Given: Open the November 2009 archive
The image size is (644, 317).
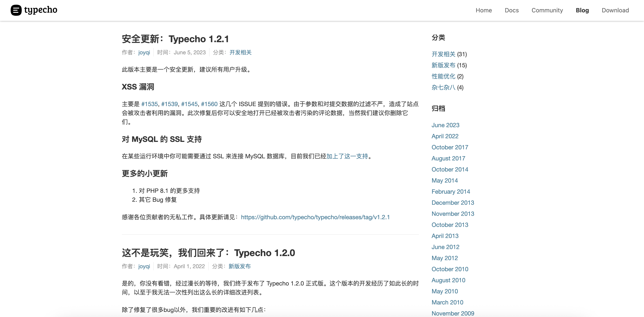Looking at the screenshot, I should (453, 314).
